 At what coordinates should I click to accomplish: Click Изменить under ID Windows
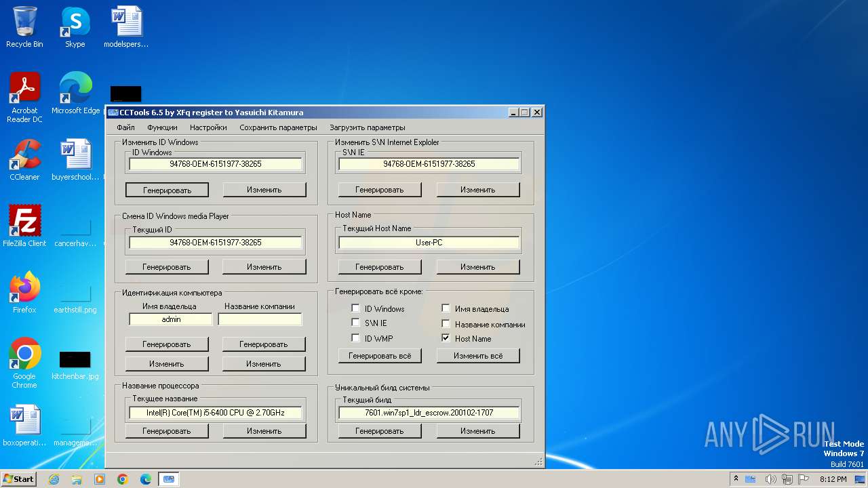coord(264,190)
